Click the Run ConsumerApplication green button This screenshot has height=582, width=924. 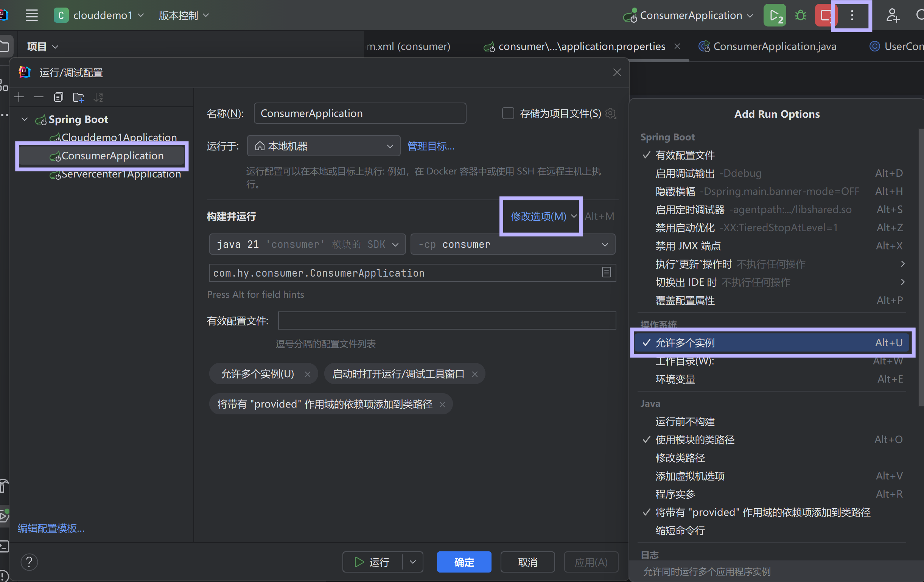pyautogui.click(x=775, y=16)
